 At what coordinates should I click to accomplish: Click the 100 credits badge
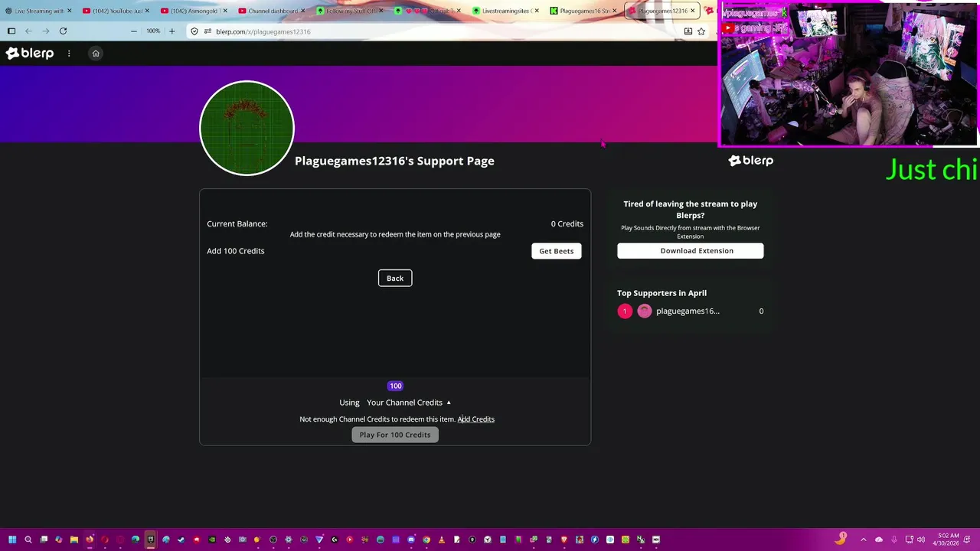tap(395, 386)
